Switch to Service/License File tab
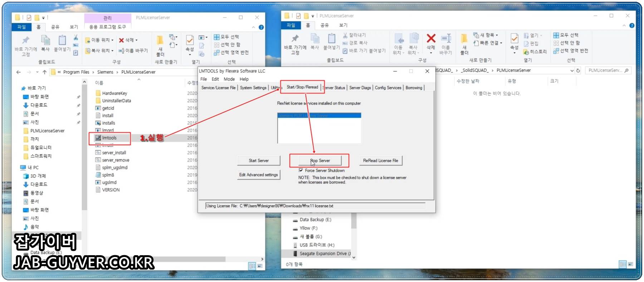Image resolution: width=644 pixels, height=282 pixels. coord(218,88)
